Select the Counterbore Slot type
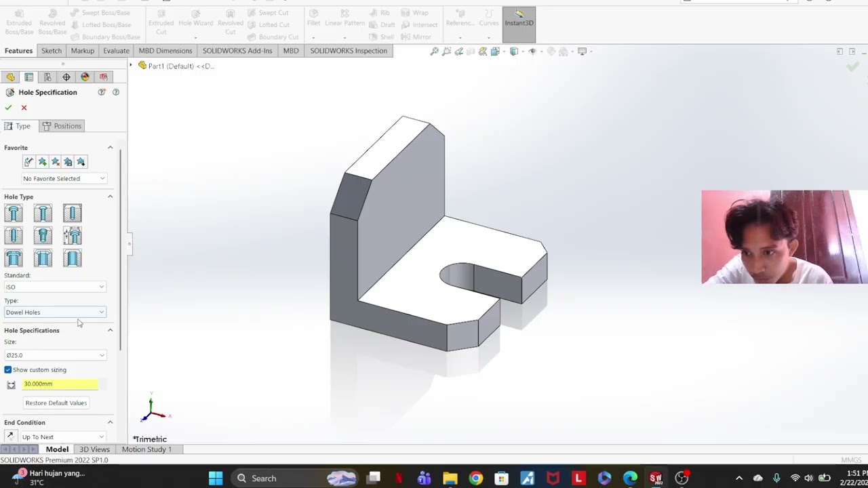868x488 pixels. pyautogui.click(x=14, y=258)
